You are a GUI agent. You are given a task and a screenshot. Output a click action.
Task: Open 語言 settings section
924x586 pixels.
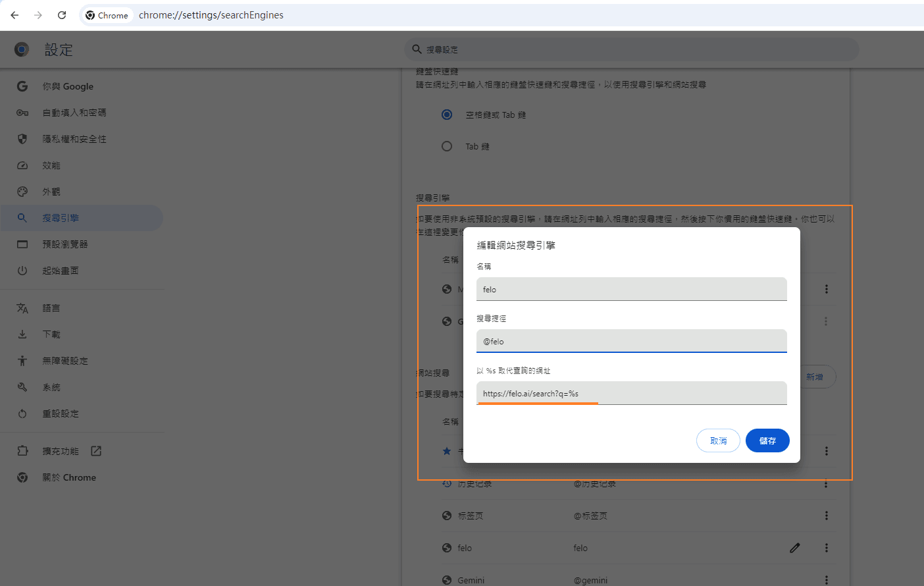pos(82,308)
